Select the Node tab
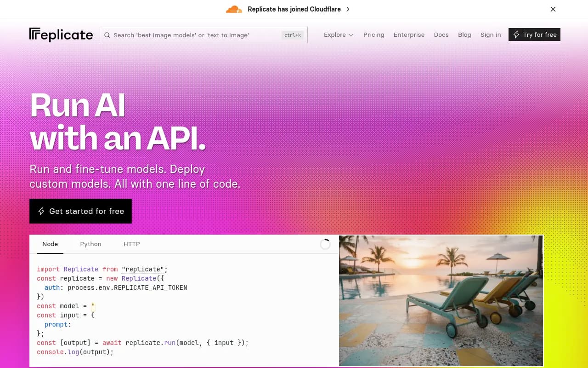Screen dimensions: 588x368 pyautogui.click(x=50, y=244)
